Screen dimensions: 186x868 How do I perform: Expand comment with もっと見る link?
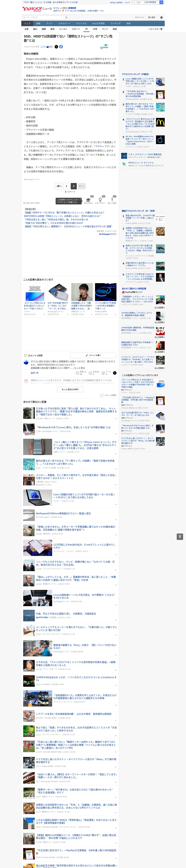pyautogui.click(x=80, y=368)
